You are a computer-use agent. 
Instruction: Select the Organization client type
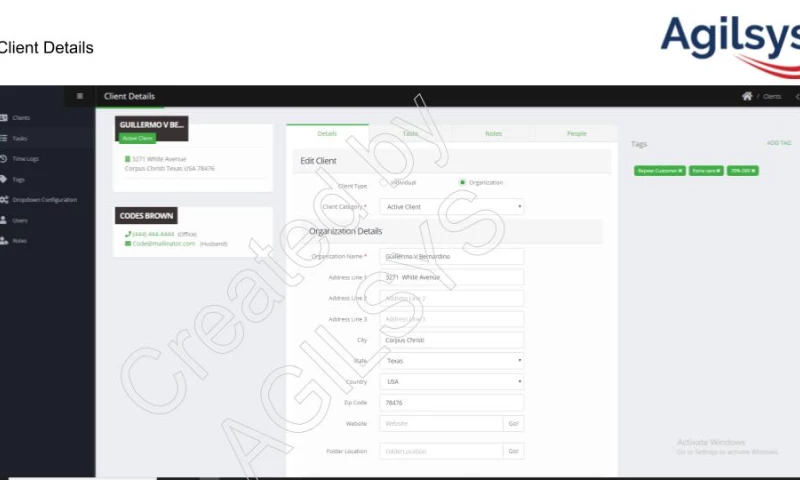pos(462,183)
